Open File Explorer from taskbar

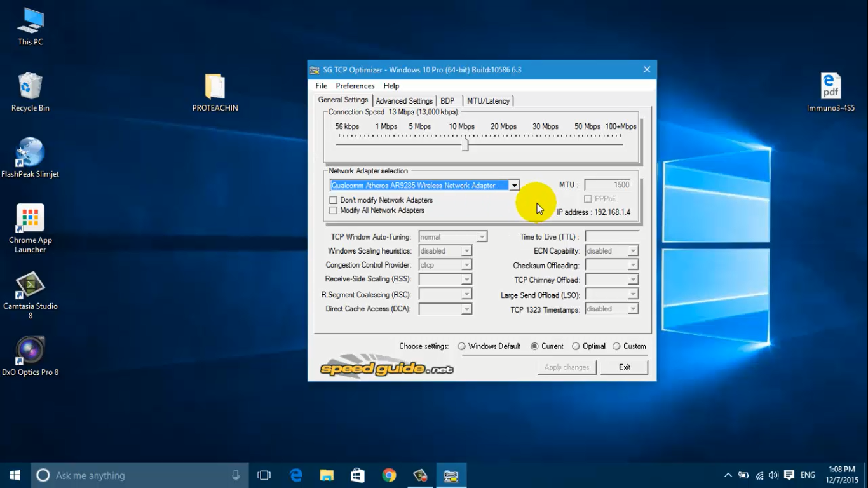coord(327,475)
